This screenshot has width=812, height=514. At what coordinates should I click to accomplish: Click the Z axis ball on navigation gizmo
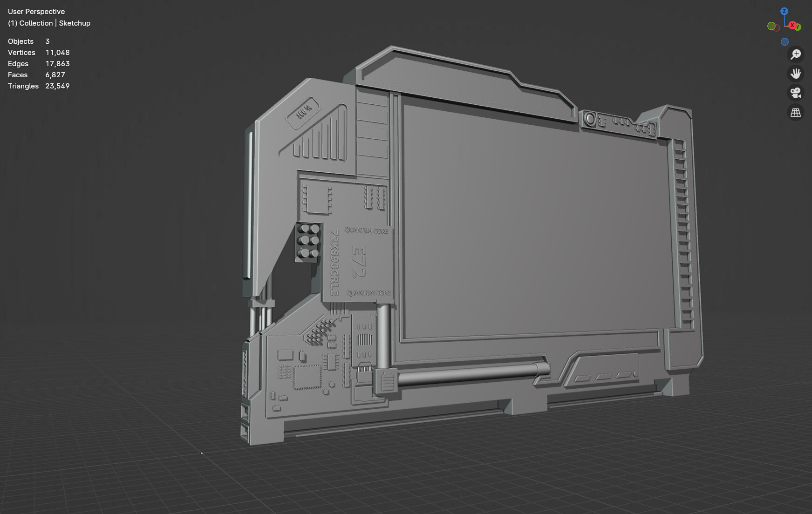click(784, 11)
